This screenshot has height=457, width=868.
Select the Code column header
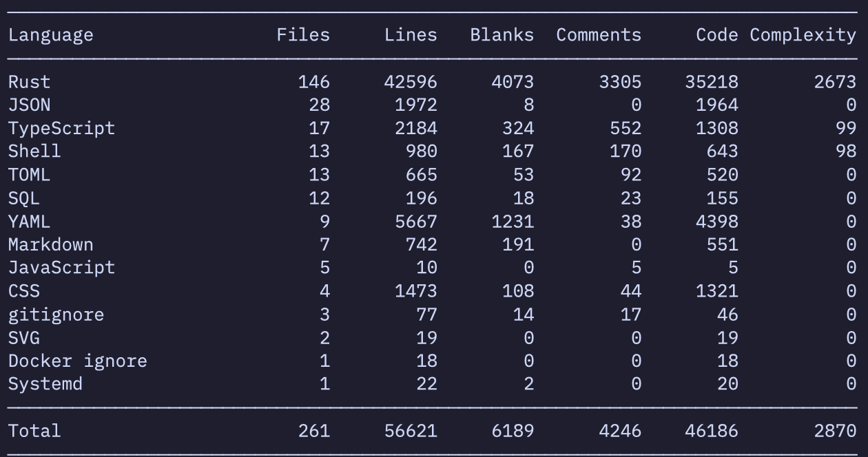pyautogui.click(x=716, y=35)
